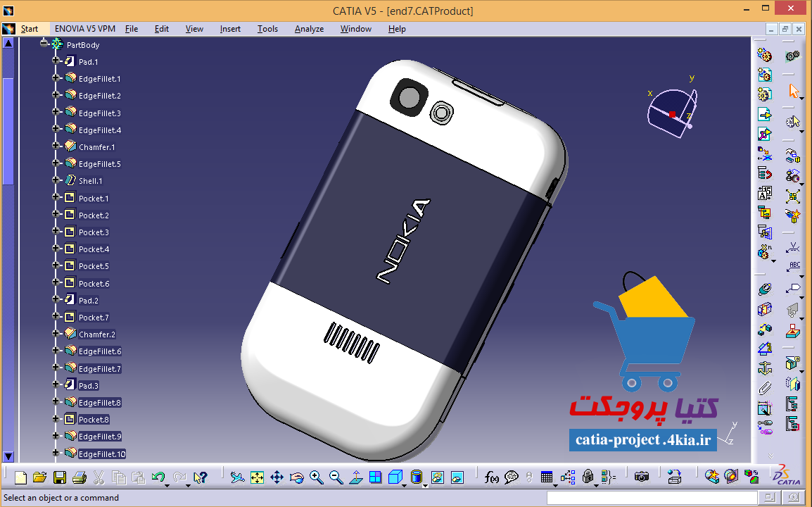Open the Tools menu
Screen dimensions: 812x507
coord(267,29)
